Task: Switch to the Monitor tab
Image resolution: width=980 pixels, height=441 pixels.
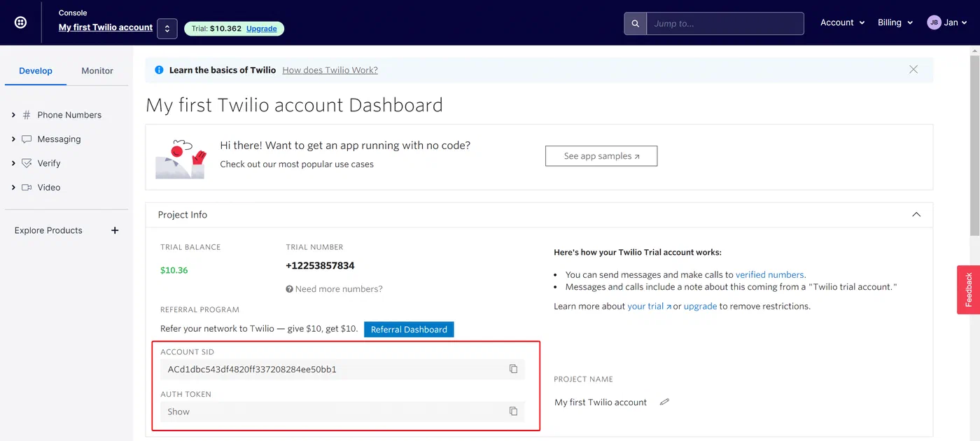Action: click(97, 71)
